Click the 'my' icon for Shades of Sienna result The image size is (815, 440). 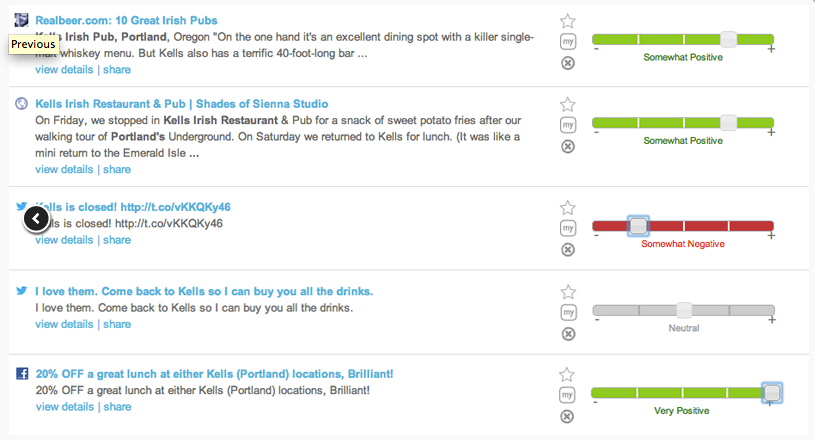point(568,125)
